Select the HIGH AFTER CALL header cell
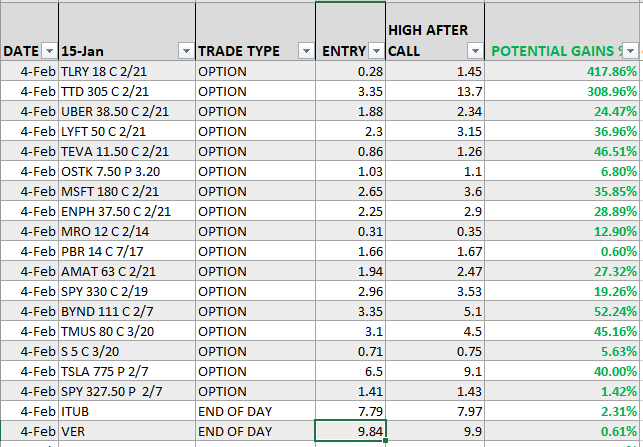This screenshot has height=447, width=643. [x=435, y=32]
